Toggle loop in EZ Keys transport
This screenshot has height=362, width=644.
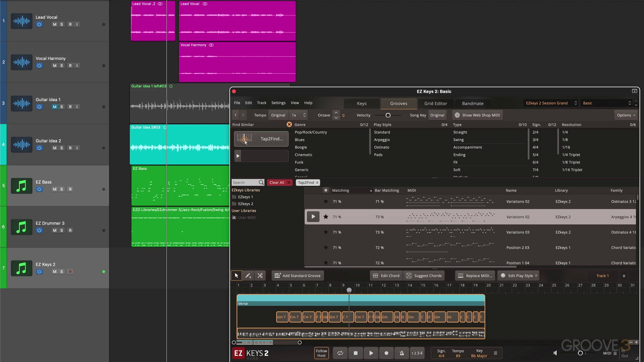340,353
